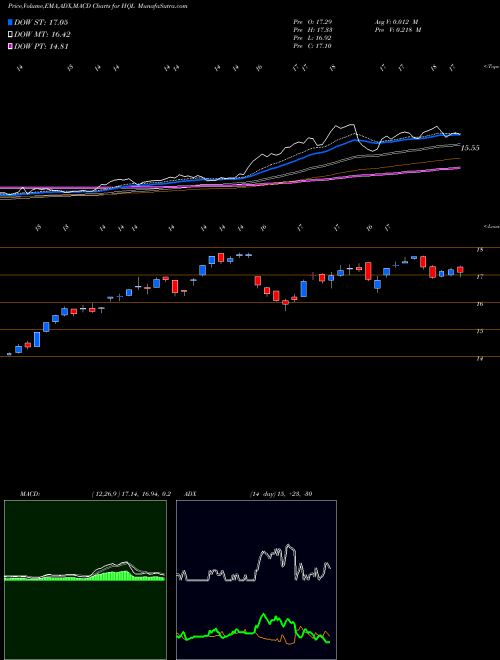Click the 15.55 price label on EMA chart

point(470,148)
